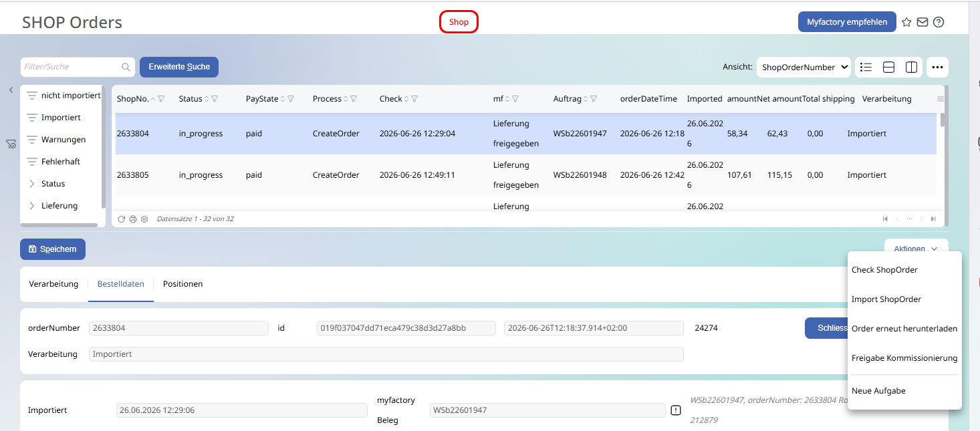Expand the Status tree node
Image resolution: width=980 pixels, height=431 pixels.
click(x=32, y=184)
